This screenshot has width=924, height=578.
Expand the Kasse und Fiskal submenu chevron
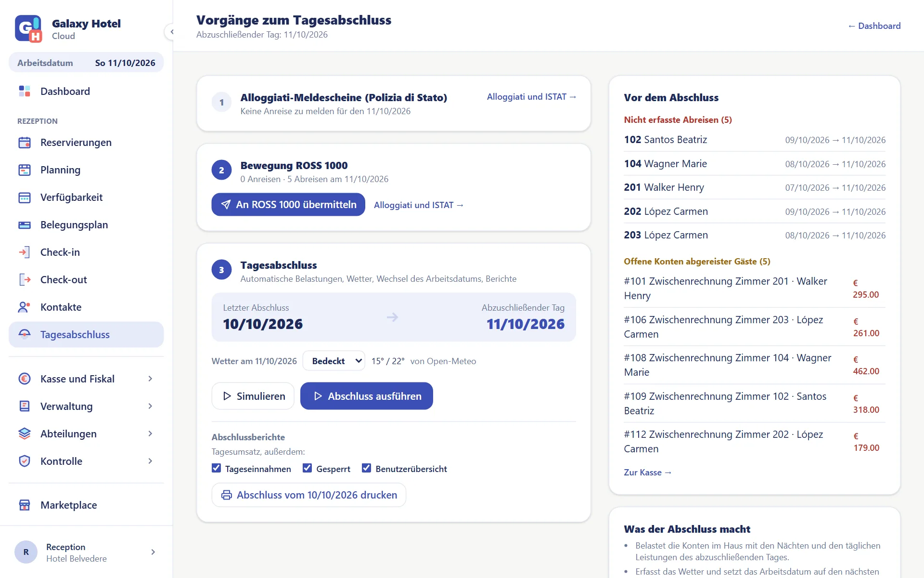click(x=150, y=379)
